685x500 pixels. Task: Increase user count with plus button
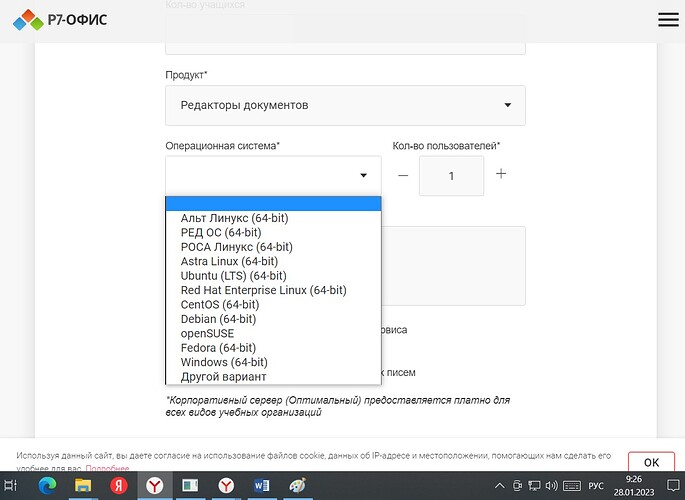pos(501,174)
